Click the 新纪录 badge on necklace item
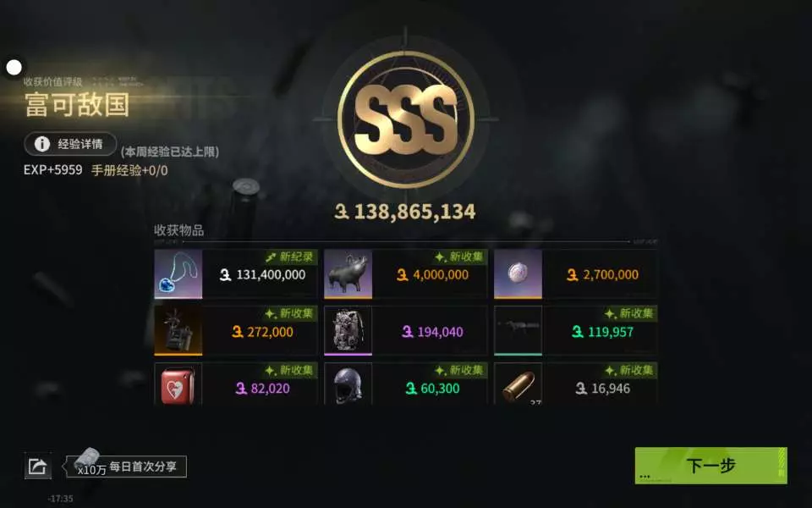812x508 pixels. [x=290, y=257]
